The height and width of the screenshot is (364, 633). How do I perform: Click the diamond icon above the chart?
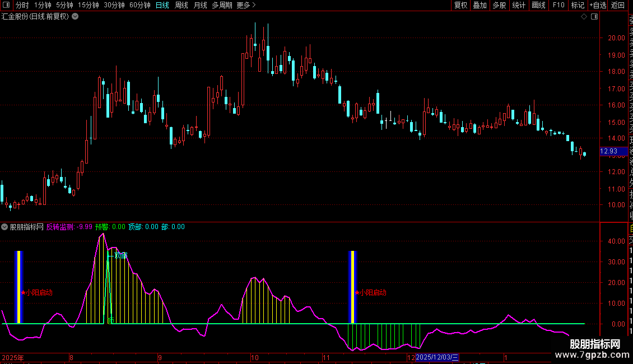[584, 17]
